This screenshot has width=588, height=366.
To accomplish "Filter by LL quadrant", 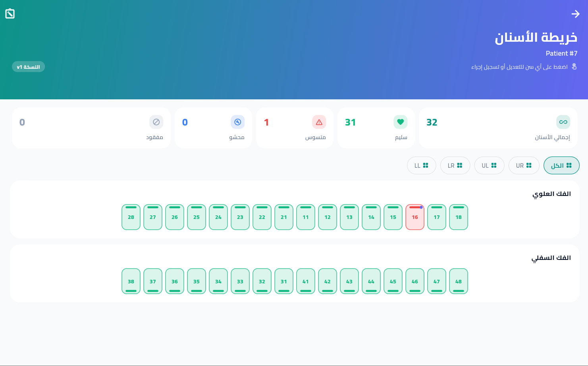I will [421, 165].
